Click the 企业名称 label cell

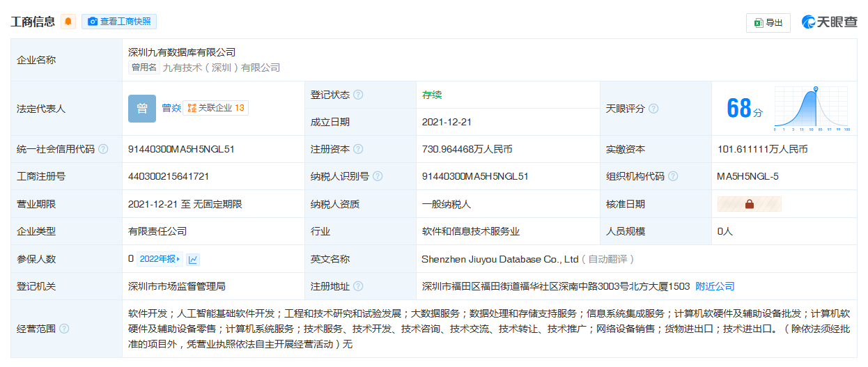pyautogui.click(x=66, y=60)
